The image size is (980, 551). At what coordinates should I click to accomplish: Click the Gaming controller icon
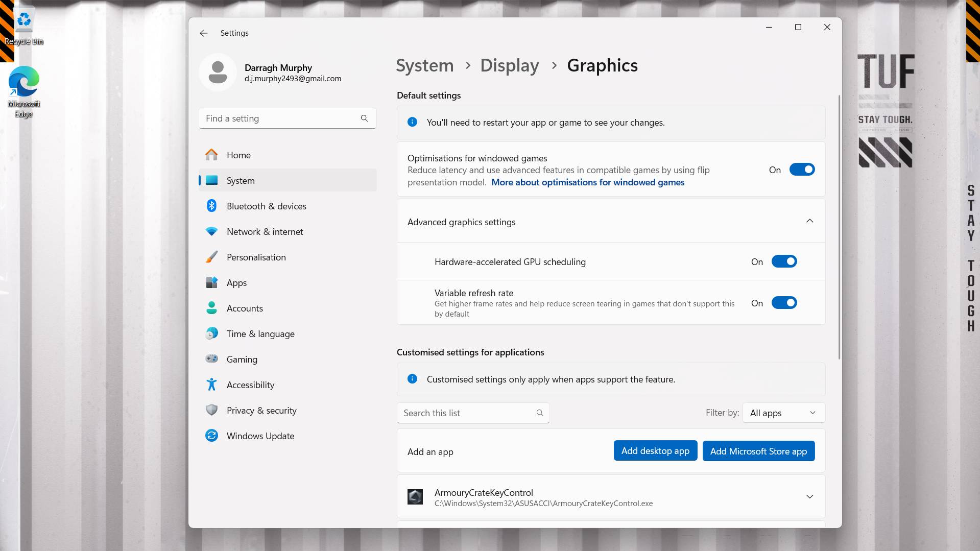[211, 359]
